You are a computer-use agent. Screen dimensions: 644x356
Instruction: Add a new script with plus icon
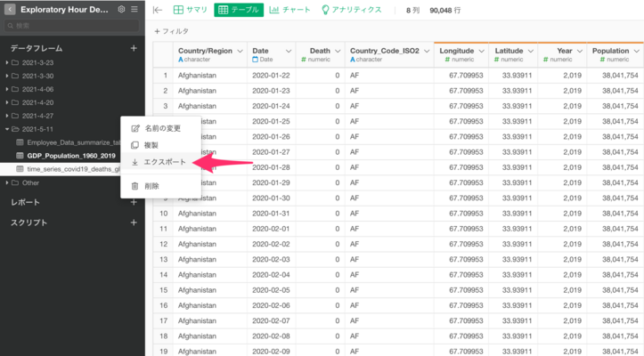point(134,222)
